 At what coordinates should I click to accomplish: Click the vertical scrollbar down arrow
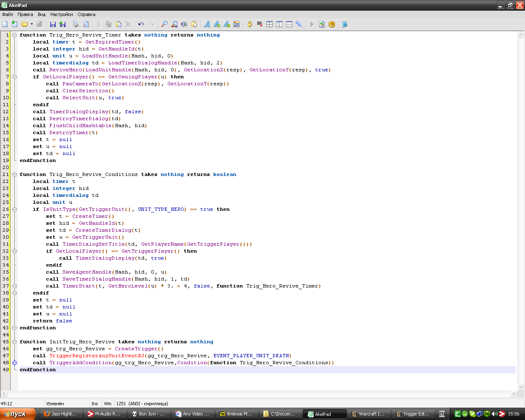pos(520,387)
